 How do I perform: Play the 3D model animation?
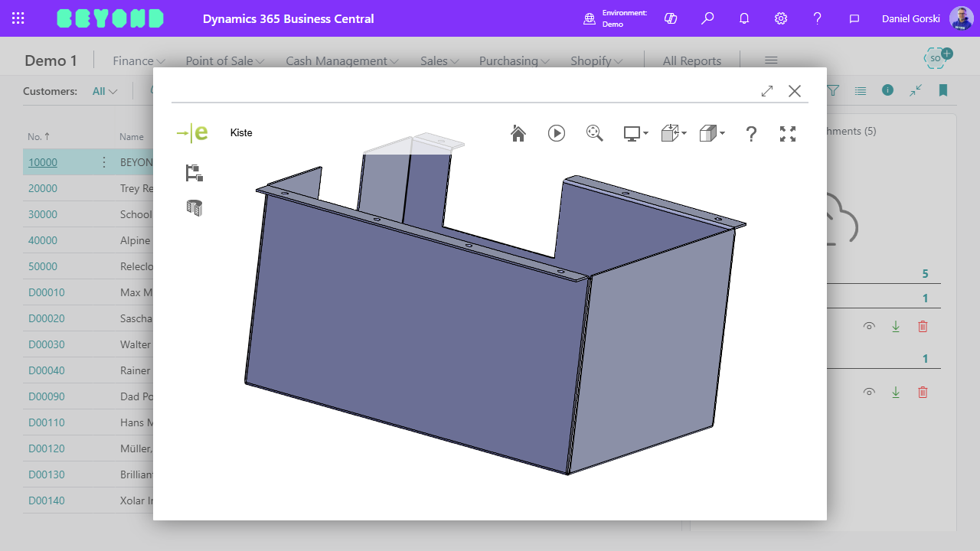pyautogui.click(x=557, y=133)
